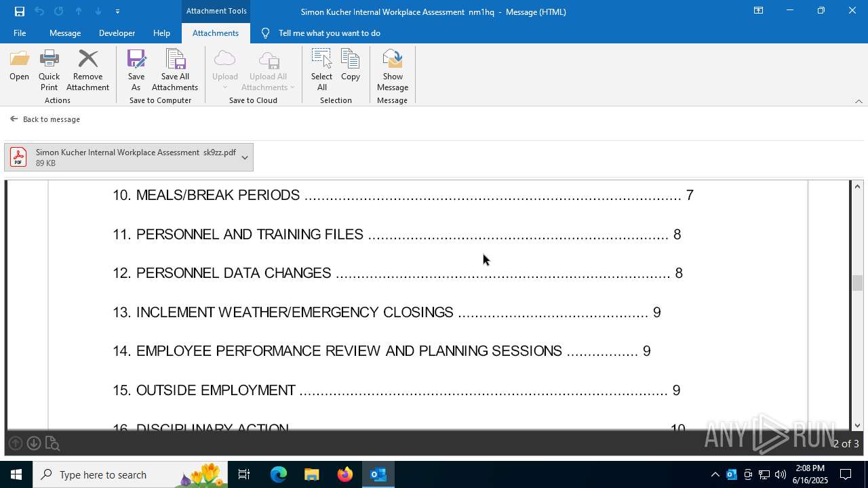Open Ribbon Display Options in title bar
The width and height of the screenshot is (868, 488).
coord(758,11)
